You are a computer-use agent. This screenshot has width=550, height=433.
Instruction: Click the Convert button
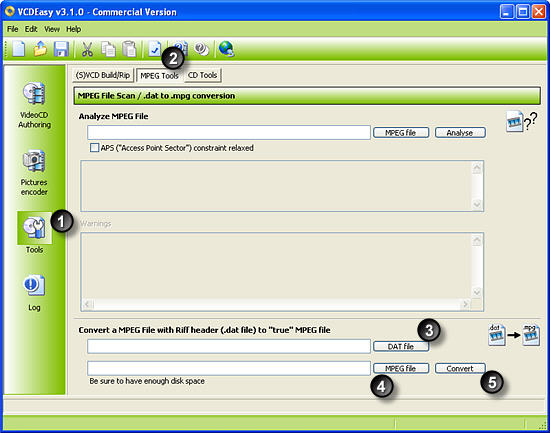pyautogui.click(x=460, y=368)
